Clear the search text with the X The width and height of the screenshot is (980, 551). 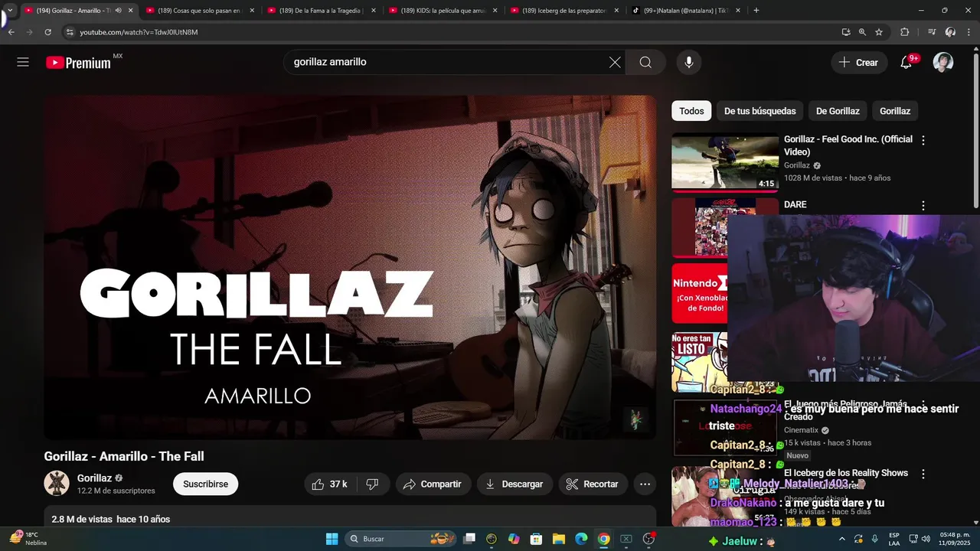615,63
